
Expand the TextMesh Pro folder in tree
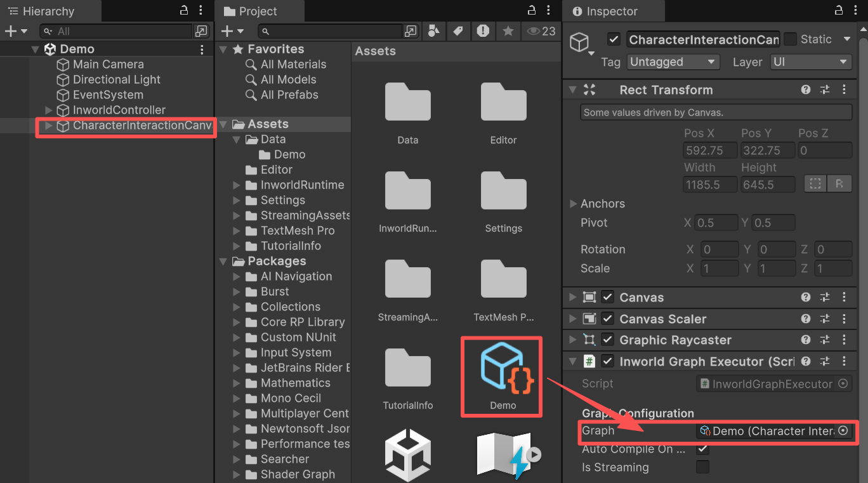coord(237,231)
